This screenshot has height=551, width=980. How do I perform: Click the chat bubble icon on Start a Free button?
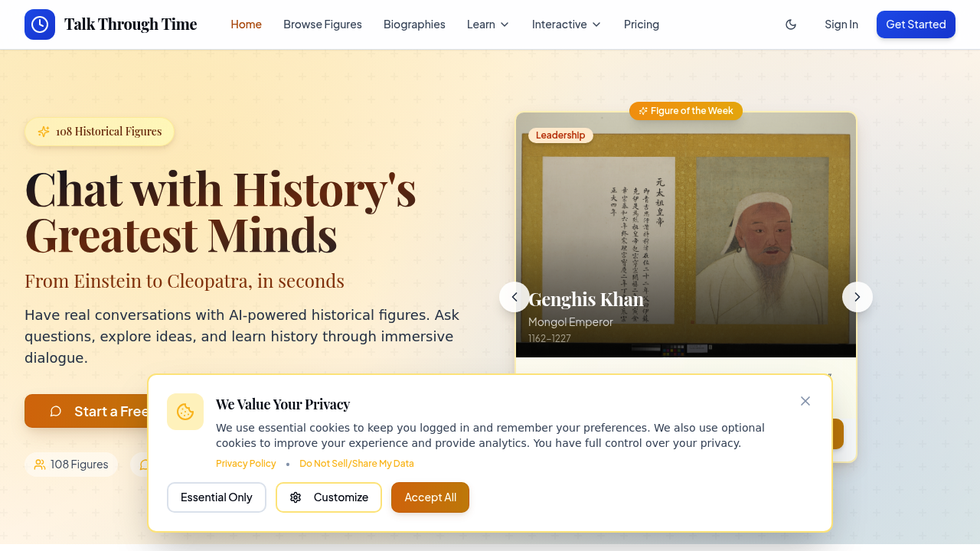[x=55, y=411]
